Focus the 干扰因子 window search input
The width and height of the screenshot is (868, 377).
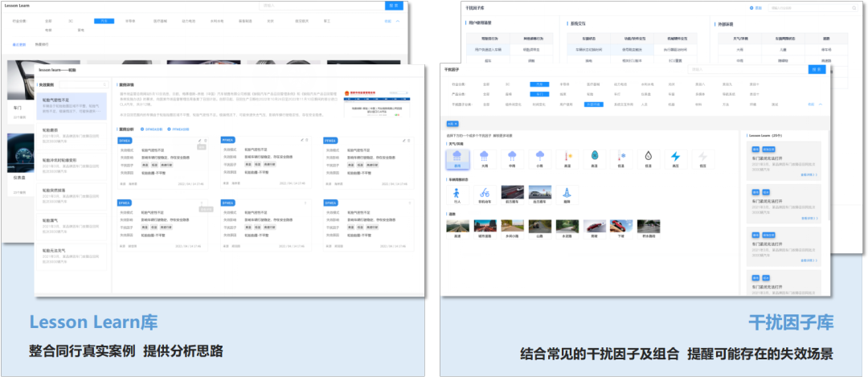tap(748, 69)
